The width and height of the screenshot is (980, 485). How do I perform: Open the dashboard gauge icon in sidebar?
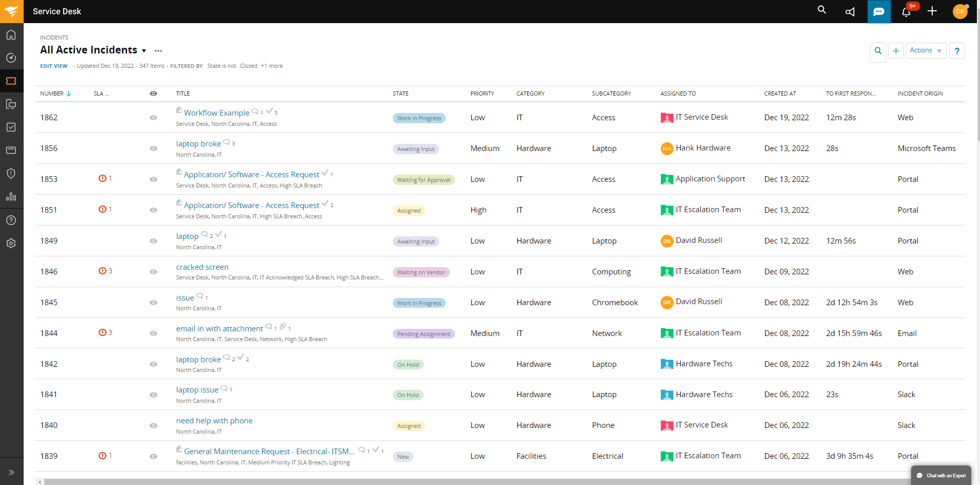coord(11,58)
